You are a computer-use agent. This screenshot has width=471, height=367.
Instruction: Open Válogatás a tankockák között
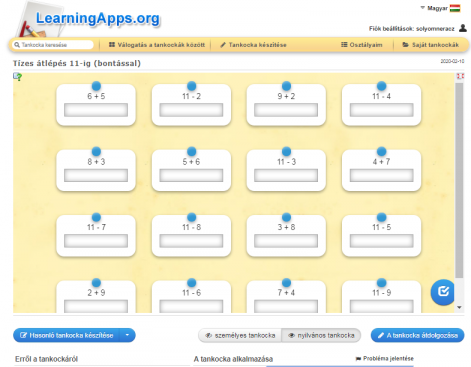click(157, 45)
